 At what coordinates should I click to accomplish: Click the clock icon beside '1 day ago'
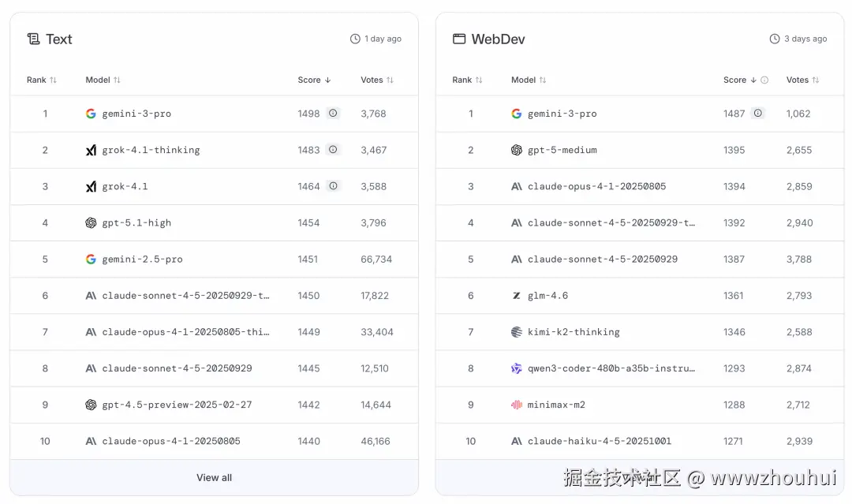pyautogui.click(x=355, y=39)
